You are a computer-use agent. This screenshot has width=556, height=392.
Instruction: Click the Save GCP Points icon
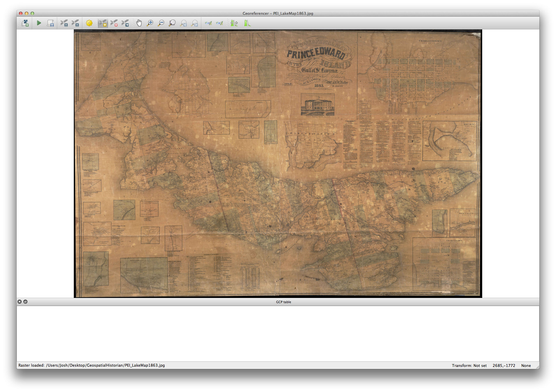[75, 23]
